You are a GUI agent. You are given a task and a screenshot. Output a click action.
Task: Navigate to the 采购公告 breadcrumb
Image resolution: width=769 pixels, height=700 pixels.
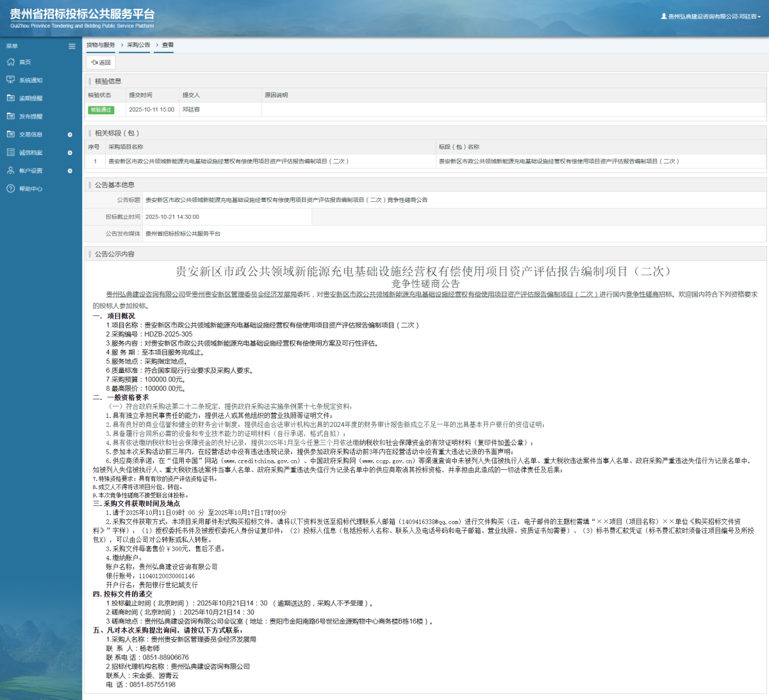coord(138,45)
